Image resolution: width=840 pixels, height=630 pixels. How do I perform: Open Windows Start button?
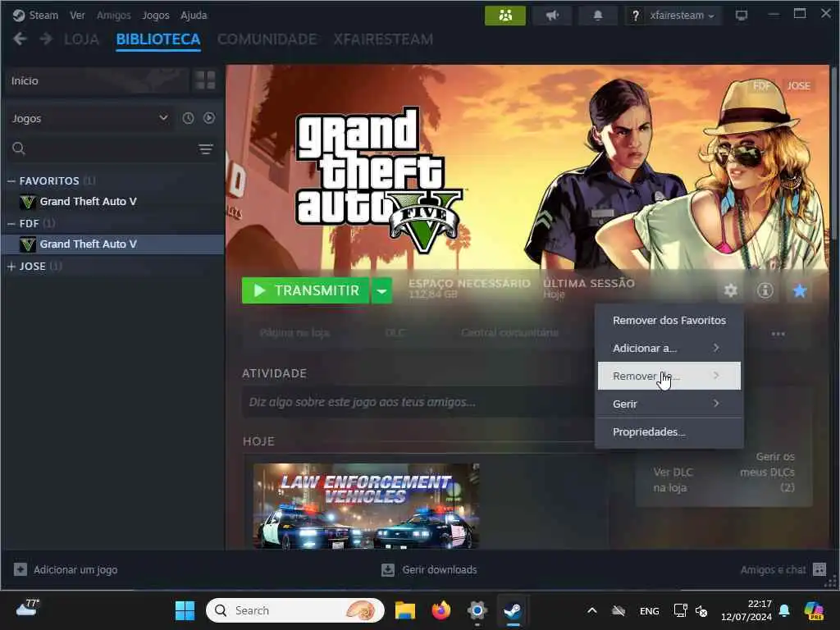coord(185,610)
